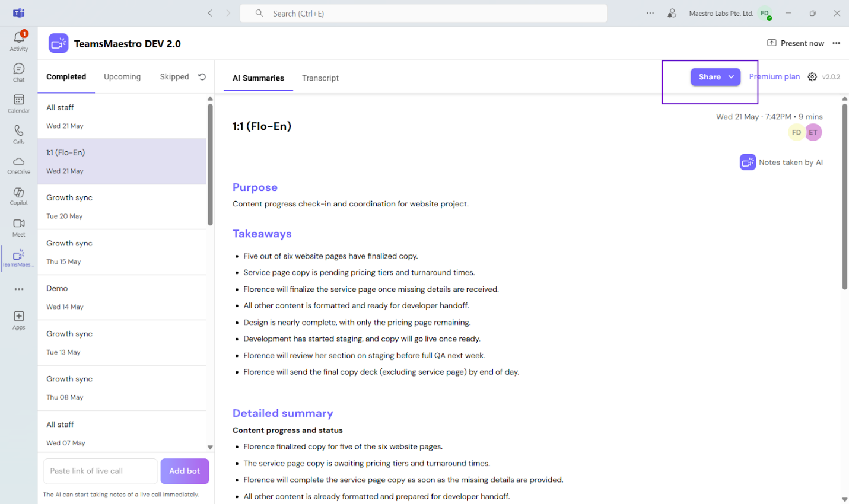Click the Content progress and status subheading
This screenshot has width=849, height=504.
click(288, 430)
